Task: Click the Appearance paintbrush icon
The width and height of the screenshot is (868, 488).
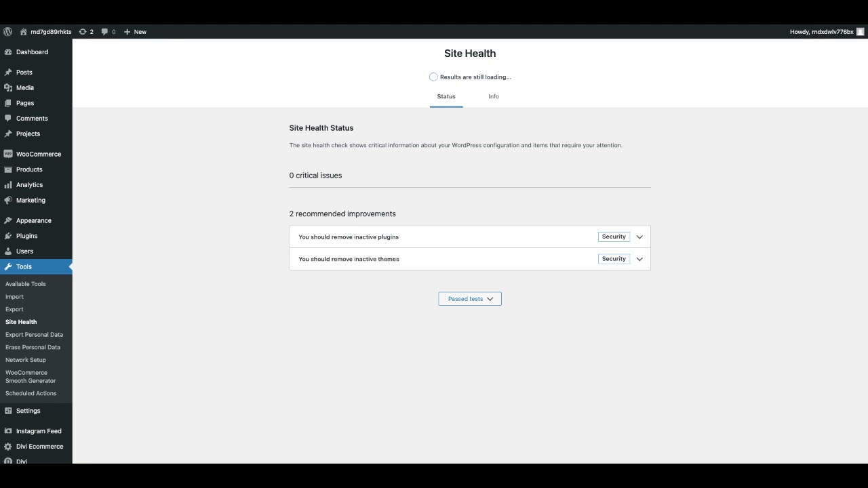Action: (8, 220)
